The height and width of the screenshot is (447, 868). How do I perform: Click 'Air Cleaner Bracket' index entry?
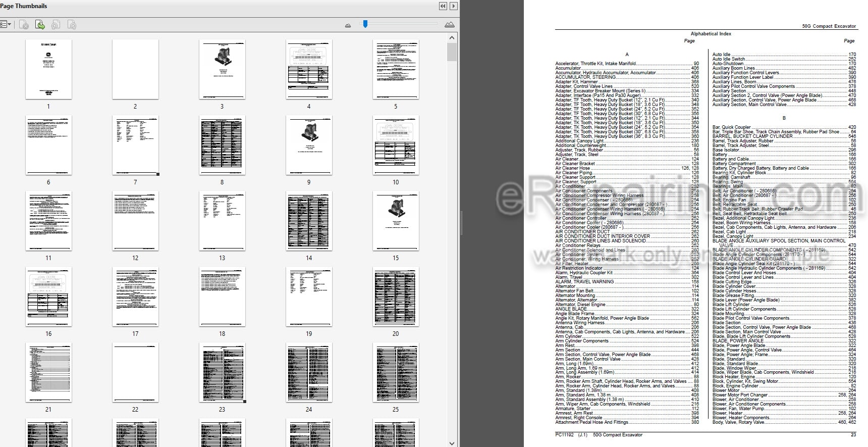575,164
